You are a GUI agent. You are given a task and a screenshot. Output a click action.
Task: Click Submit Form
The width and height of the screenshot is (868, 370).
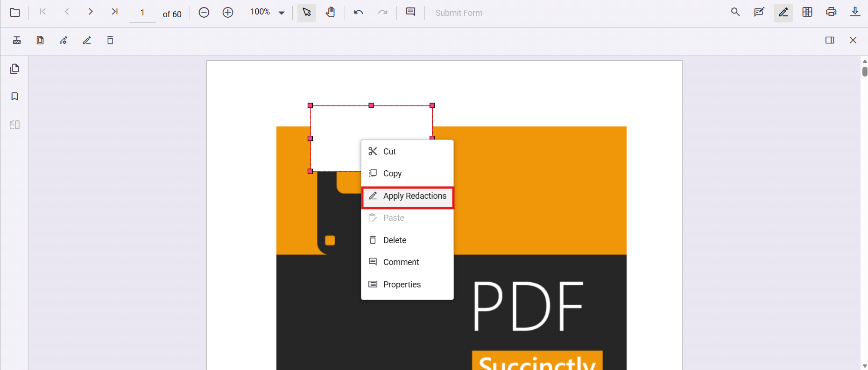click(x=459, y=13)
